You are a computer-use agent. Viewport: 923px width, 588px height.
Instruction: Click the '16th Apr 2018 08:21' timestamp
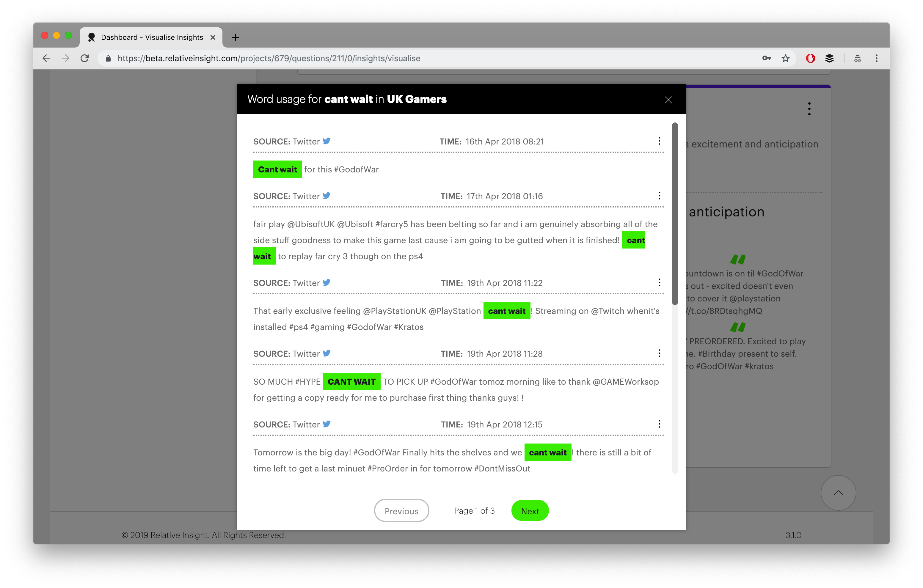[x=504, y=142]
